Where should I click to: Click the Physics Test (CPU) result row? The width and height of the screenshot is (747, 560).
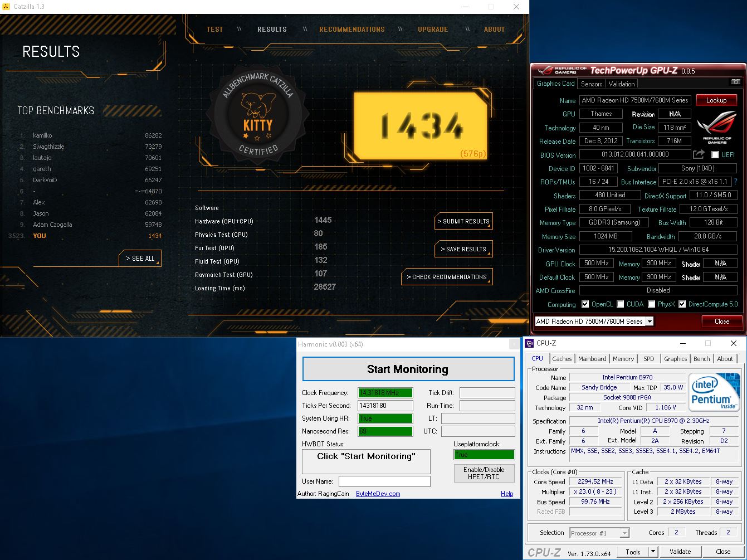pos(259,235)
